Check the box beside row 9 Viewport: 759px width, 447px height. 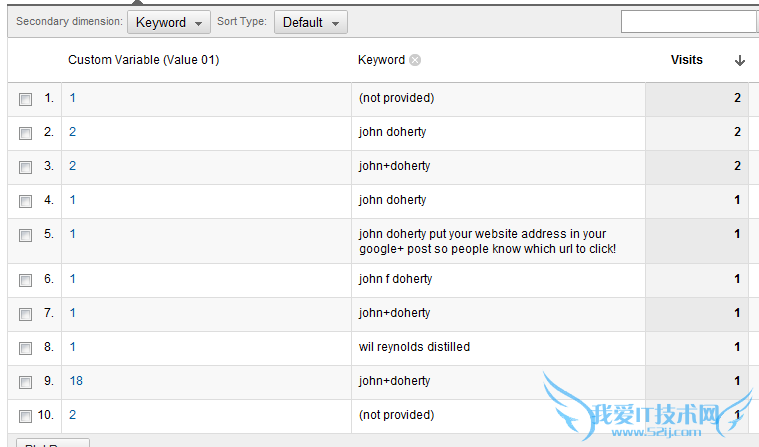pos(26,382)
